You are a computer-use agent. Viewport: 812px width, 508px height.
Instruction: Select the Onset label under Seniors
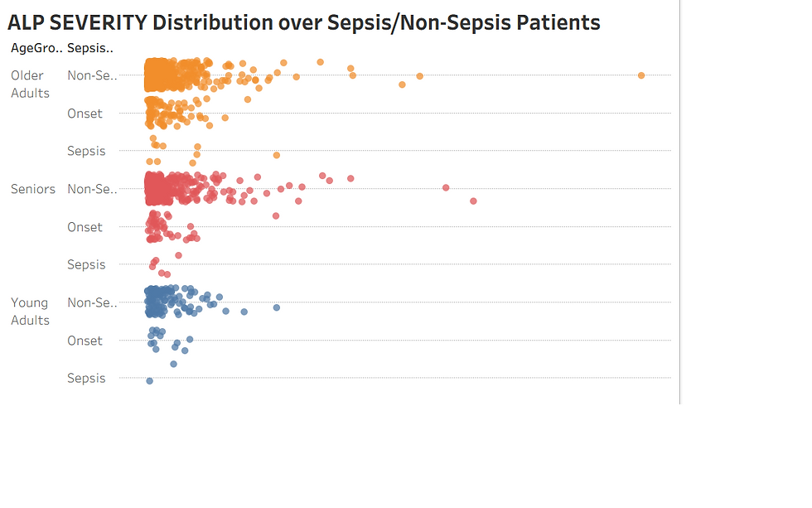click(85, 227)
